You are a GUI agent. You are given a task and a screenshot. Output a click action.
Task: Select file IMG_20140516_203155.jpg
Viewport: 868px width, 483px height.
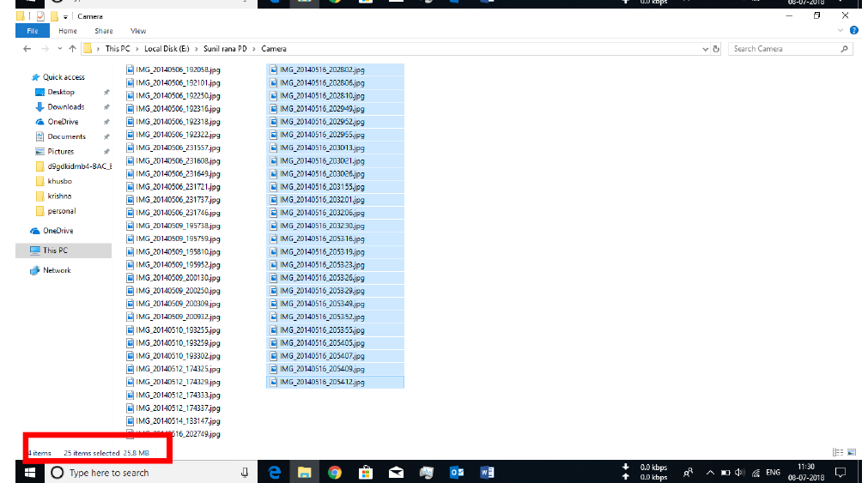(x=335, y=187)
